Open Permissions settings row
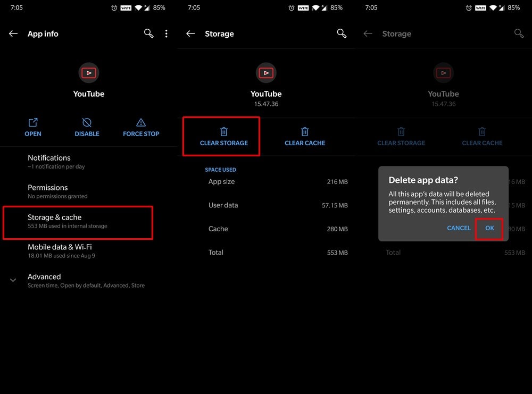 tap(89, 191)
